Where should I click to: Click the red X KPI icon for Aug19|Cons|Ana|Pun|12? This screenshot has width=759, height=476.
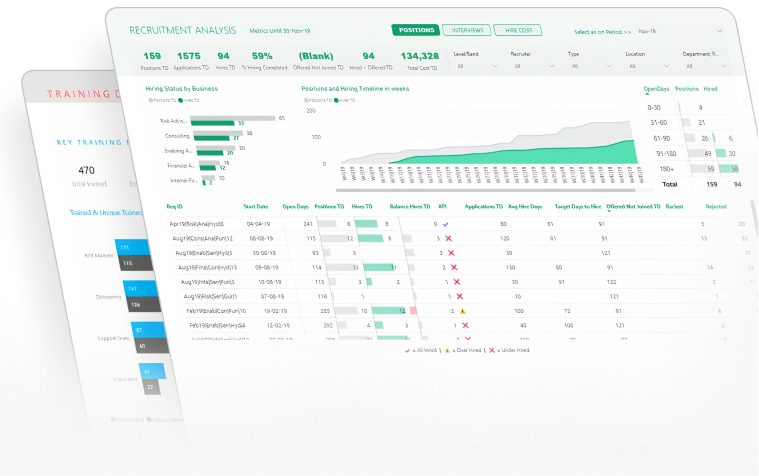(449, 239)
